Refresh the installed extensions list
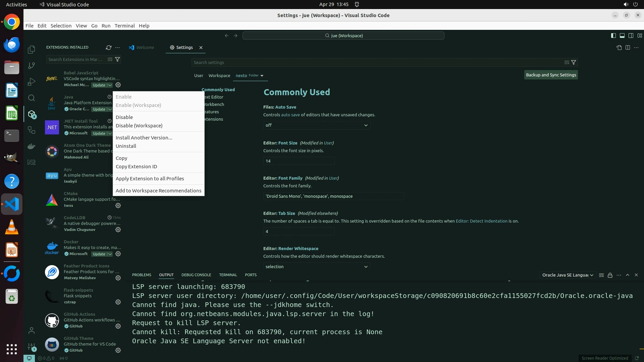This screenshot has width=644, height=362. (x=108, y=48)
